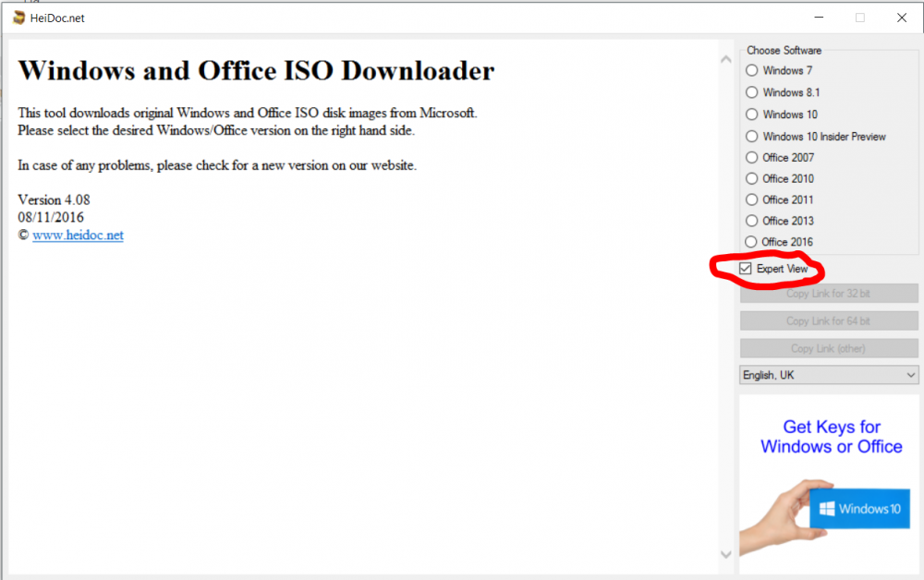Screen dimensions: 924x580
Task: Click the Windows 10 logo in the ad
Action: 859,508
